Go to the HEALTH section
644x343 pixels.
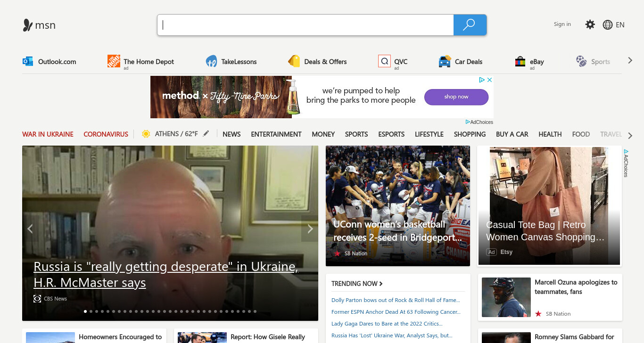550,134
